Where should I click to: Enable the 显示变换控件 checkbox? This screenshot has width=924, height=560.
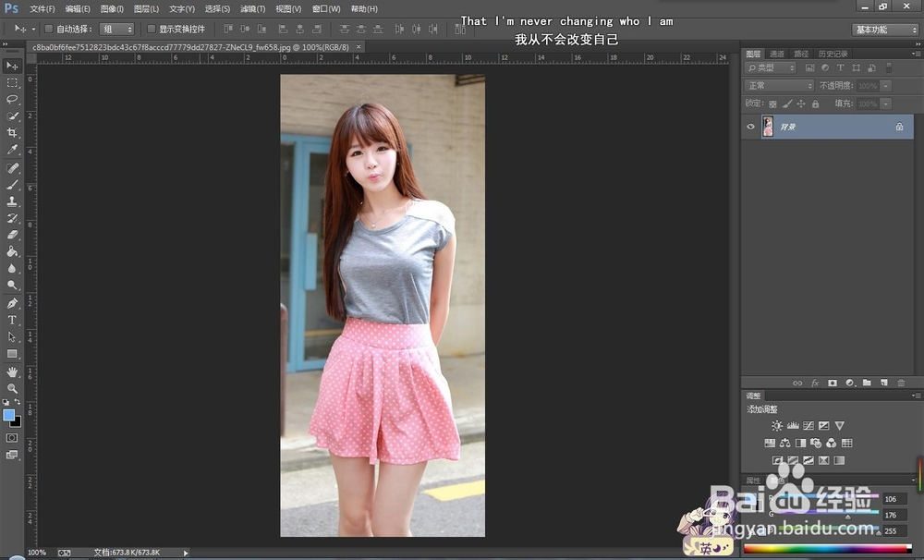151,29
